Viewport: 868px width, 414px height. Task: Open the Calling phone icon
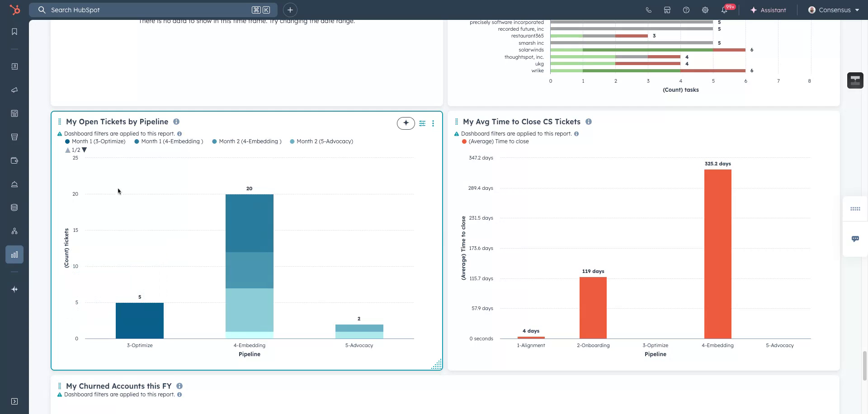click(648, 10)
